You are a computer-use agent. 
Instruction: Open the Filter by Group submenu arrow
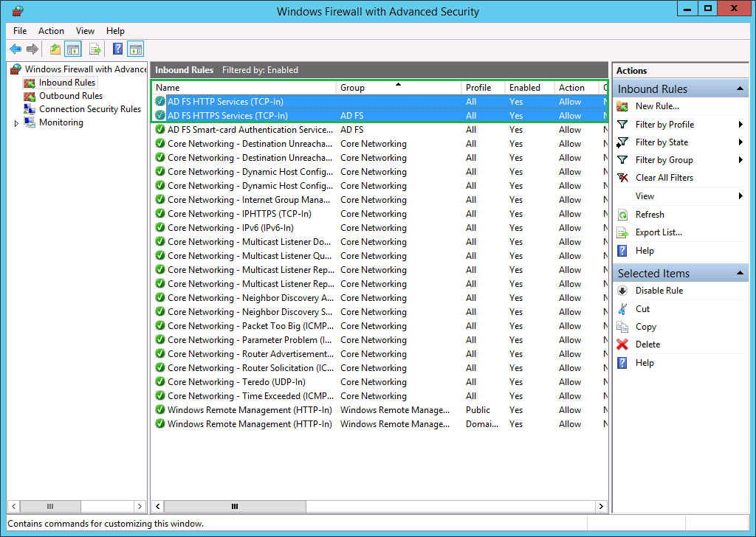740,160
